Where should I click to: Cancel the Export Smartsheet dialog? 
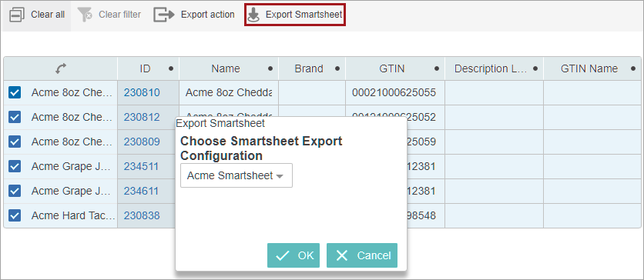[362, 255]
